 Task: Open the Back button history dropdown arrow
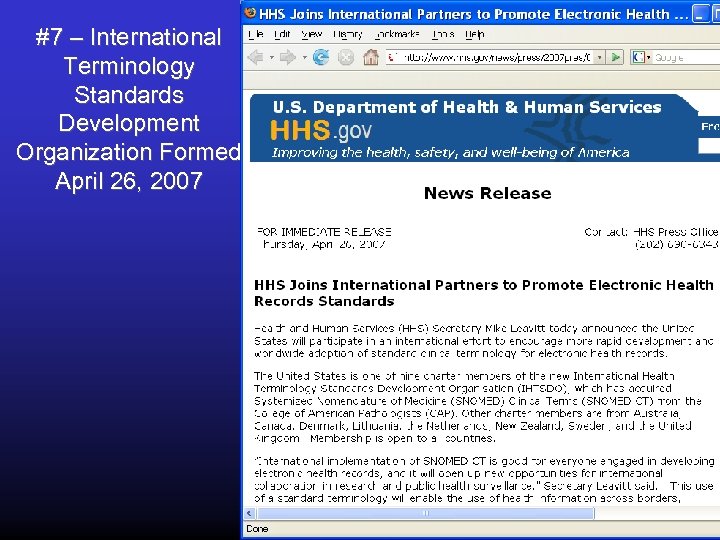tap(272, 58)
